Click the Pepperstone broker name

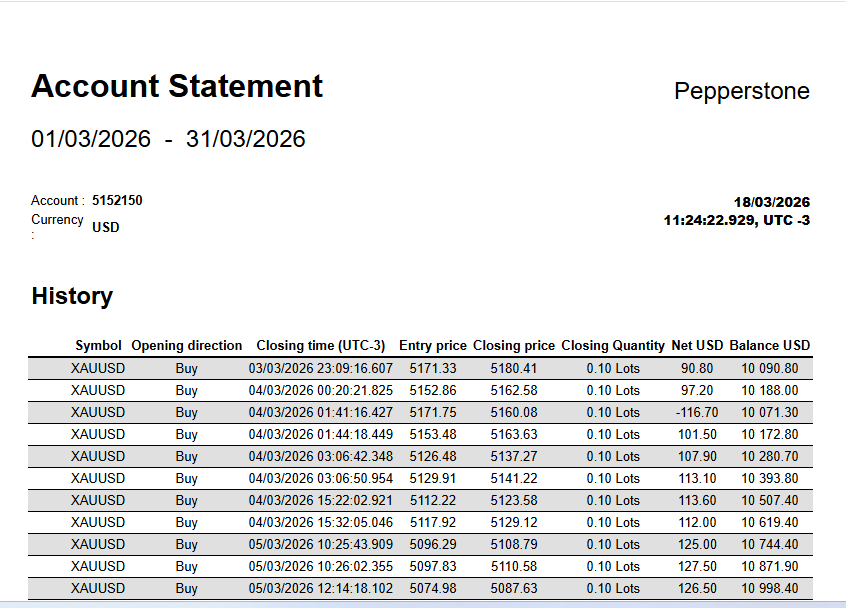tap(741, 92)
